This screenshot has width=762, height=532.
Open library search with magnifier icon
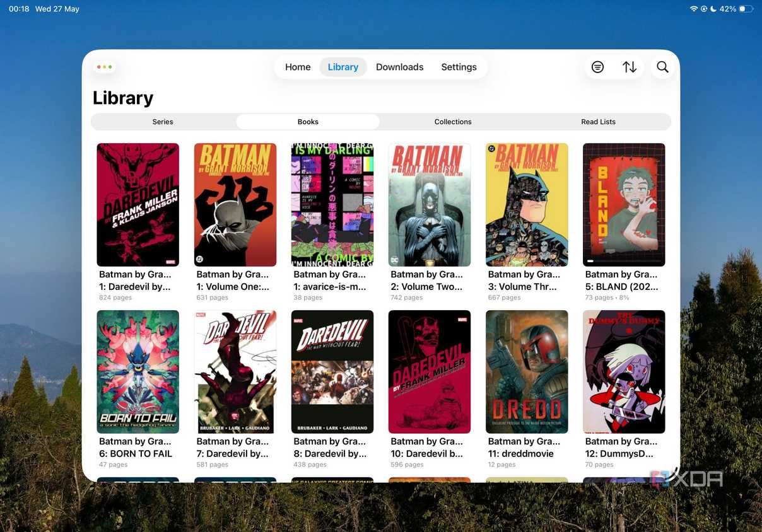click(x=662, y=67)
